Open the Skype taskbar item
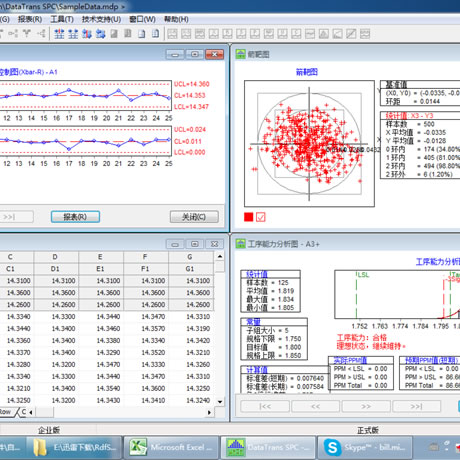This screenshot has width=460, height=460. click(x=365, y=447)
